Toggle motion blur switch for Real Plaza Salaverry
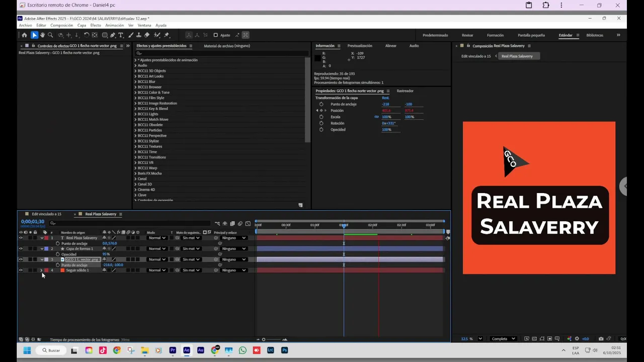 pos(128,238)
